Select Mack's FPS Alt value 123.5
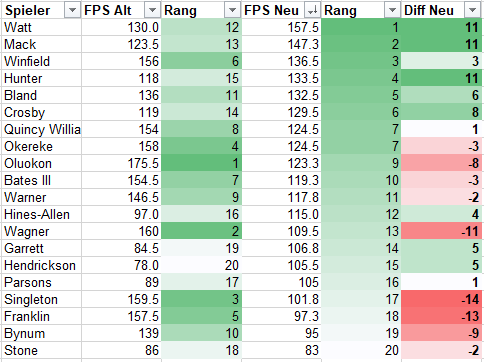This screenshot has height=362, width=484. pyautogui.click(x=121, y=44)
